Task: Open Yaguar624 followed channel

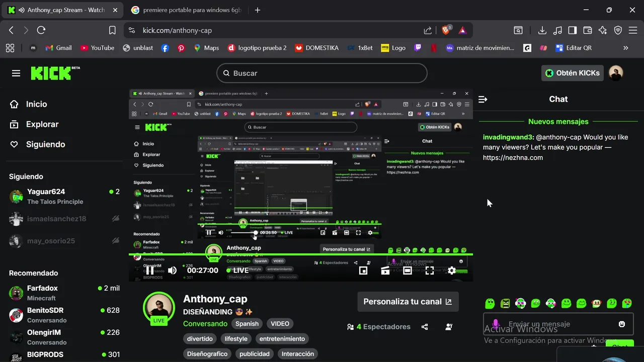Action: pos(64,196)
